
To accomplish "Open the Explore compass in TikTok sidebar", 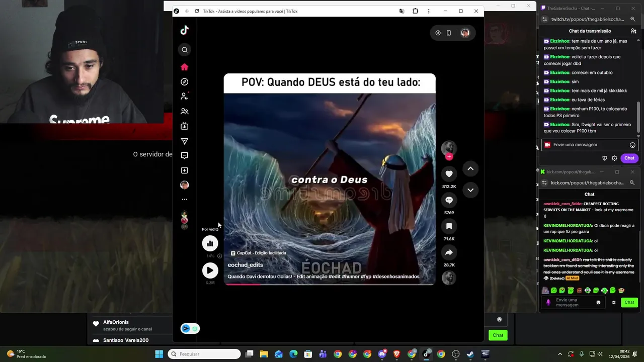I will [x=185, y=82].
